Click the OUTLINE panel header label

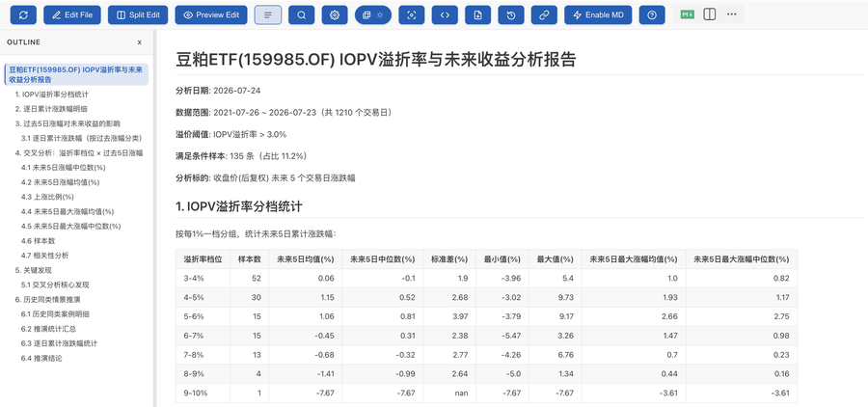point(24,42)
